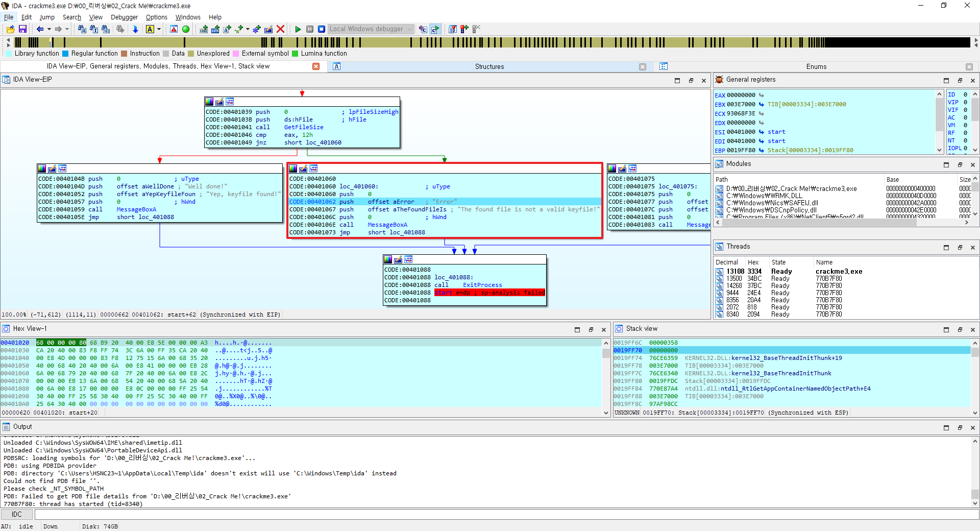The height and width of the screenshot is (531, 980).
Task: Click the green circle toolbar icon
Action: (186, 29)
